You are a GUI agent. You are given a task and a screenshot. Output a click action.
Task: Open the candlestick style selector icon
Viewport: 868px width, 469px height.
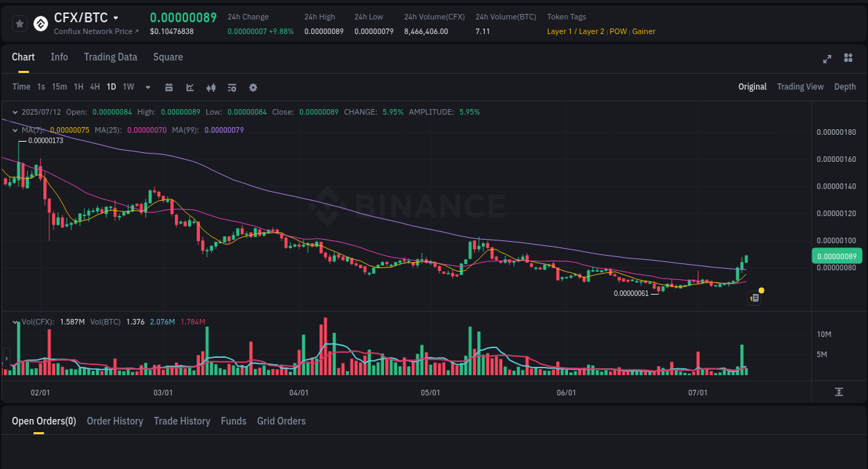click(x=211, y=87)
